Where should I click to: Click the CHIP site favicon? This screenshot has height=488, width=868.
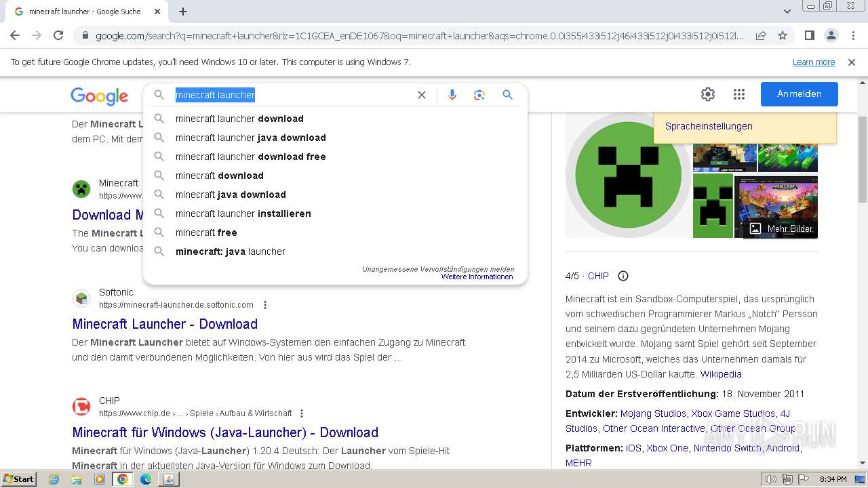(x=81, y=407)
